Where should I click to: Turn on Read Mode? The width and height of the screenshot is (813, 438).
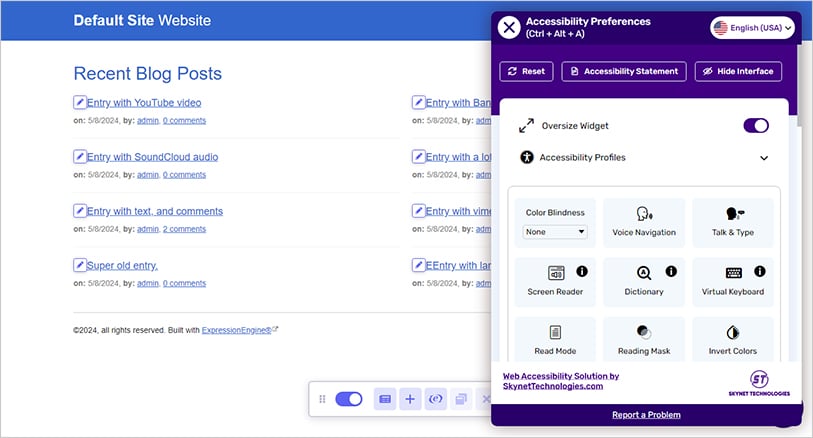[555, 340]
